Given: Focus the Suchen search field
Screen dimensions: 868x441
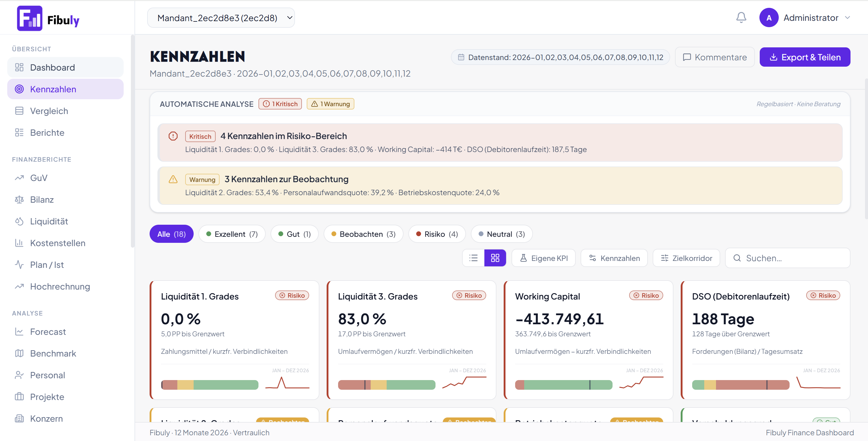Looking at the screenshot, I should tap(787, 258).
